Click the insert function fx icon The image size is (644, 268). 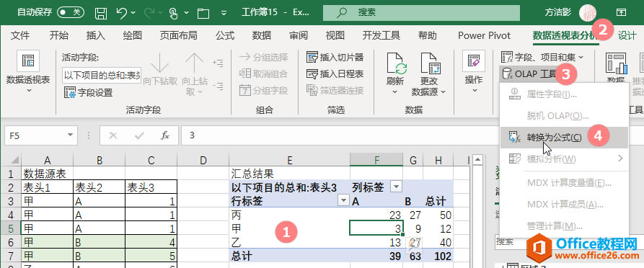click(x=165, y=135)
